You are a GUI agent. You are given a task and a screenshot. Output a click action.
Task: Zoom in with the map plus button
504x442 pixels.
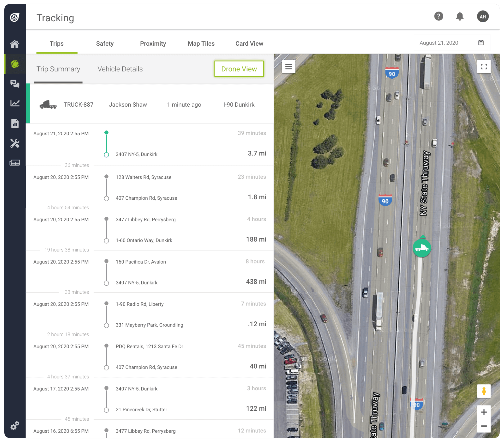pyautogui.click(x=484, y=412)
